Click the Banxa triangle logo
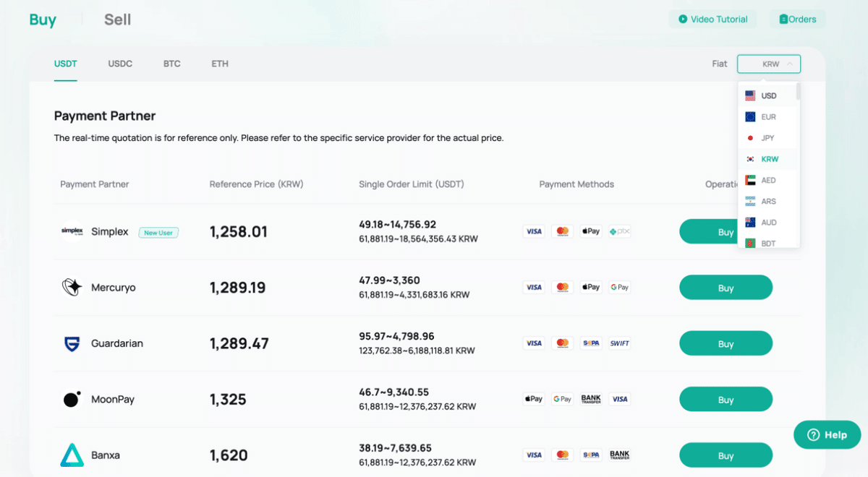 [72, 455]
